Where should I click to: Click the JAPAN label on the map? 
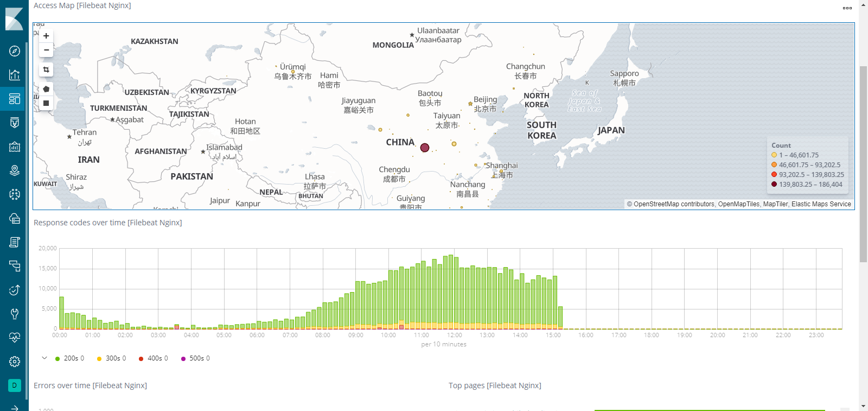pyautogui.click(x=611, y=130)
